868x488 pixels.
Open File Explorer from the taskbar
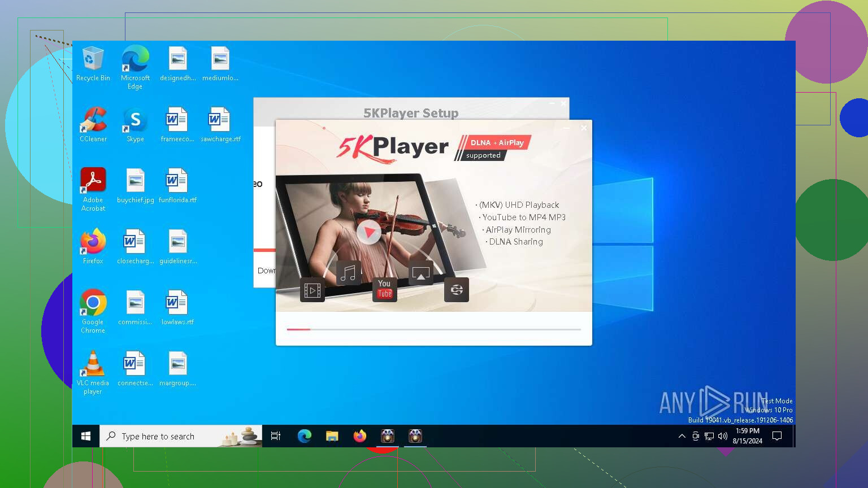[x=332, y=436]
